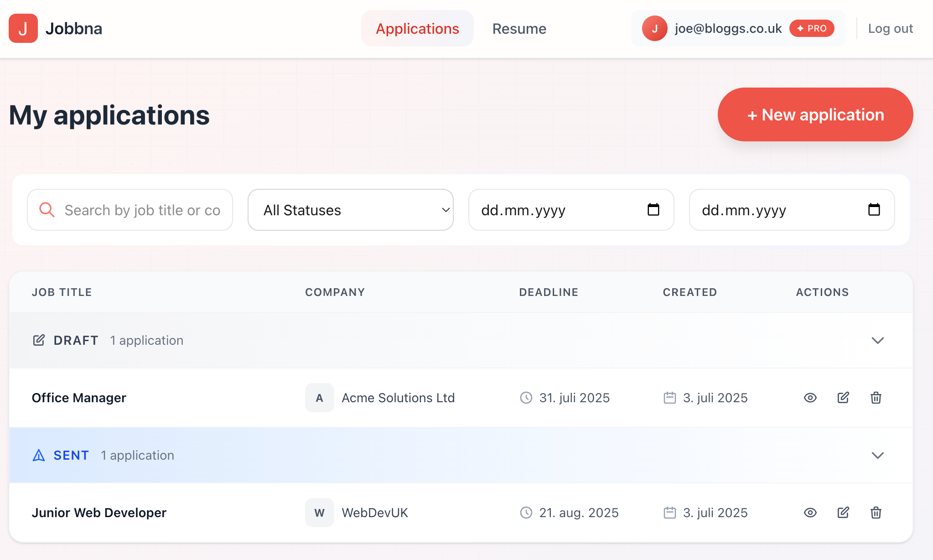Create a new application
Viewport: 933px width, 560px height.
[815, 114]
